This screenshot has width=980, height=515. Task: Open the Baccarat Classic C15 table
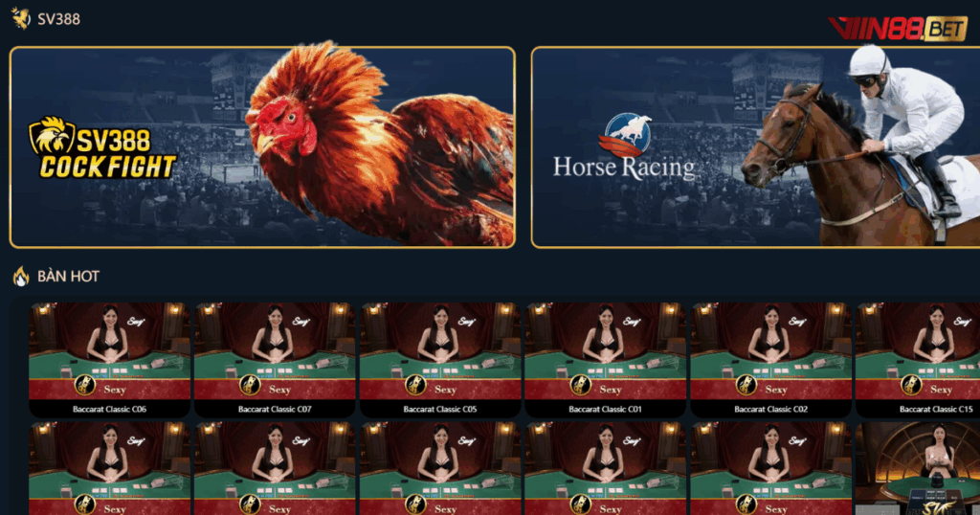[918, 360]
